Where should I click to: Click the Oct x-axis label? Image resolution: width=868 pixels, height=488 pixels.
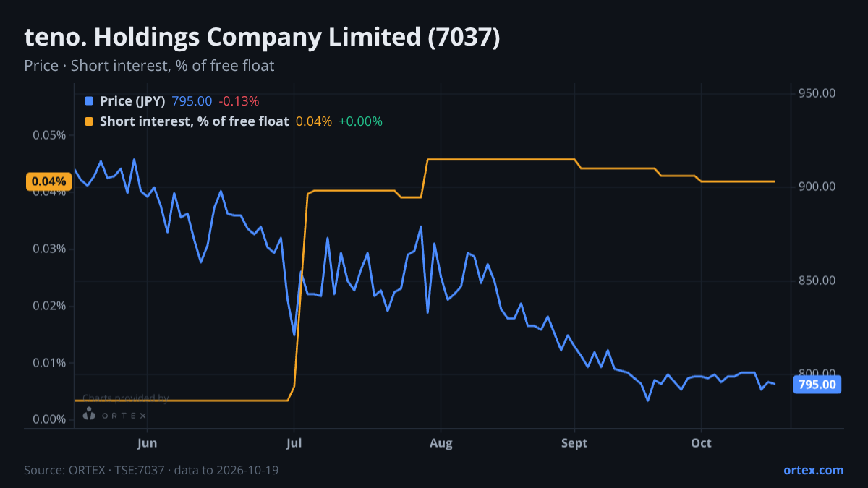(x=701, y=442)
